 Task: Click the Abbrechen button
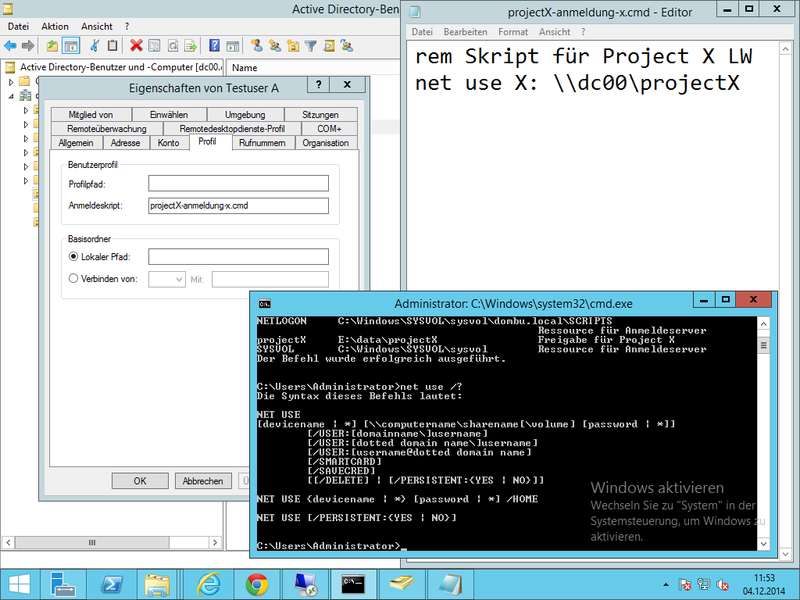[x=202, y=481]
